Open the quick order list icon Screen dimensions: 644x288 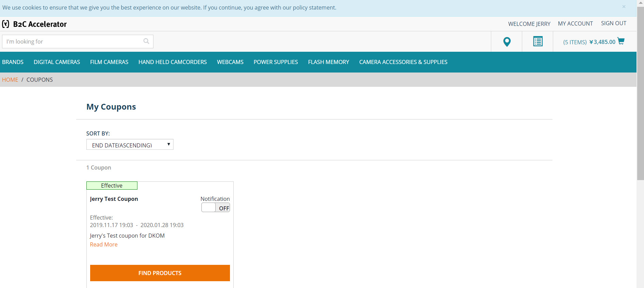pos(538,42)
